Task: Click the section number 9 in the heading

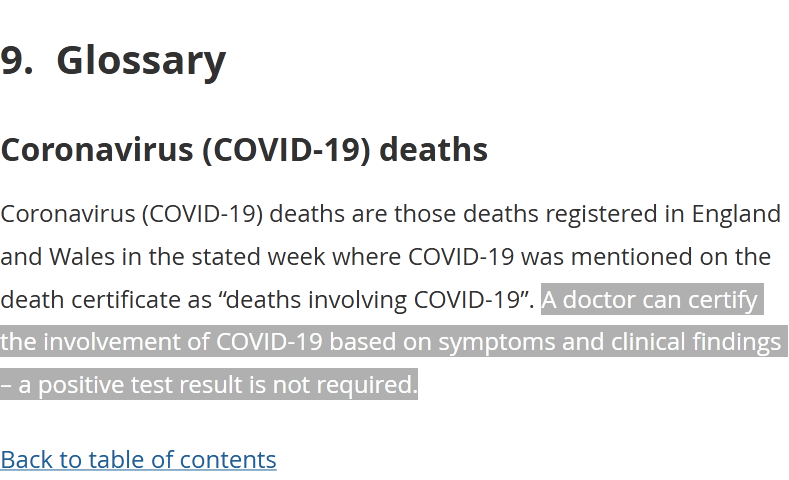Action: coord(15,61)
